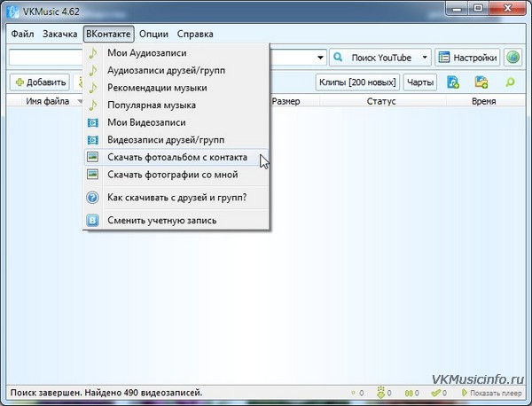Click music note icon beside Рекомендации музыки
Viewport: 532px width, 406px height.
92,88
